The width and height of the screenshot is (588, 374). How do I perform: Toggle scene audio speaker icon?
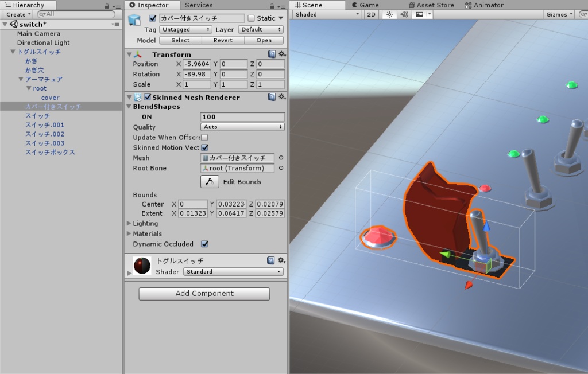[x=404, y=14]
